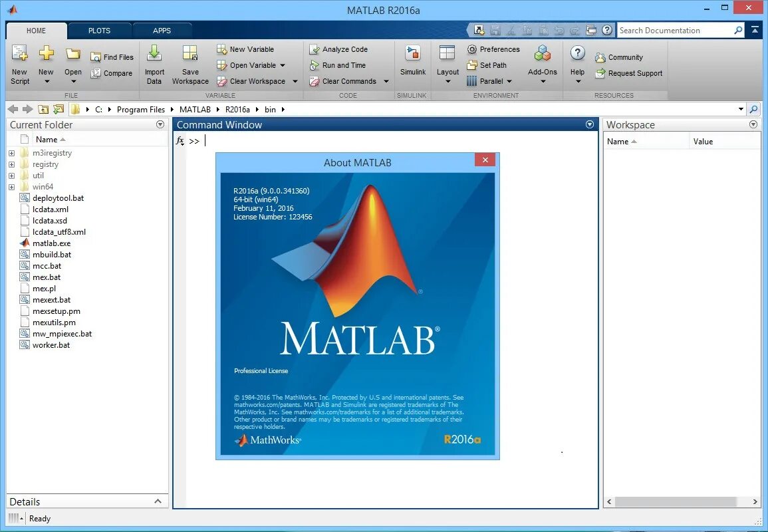Expand registry folder
The width and height of the screenshot is (768, 532).
click(12, 165)
